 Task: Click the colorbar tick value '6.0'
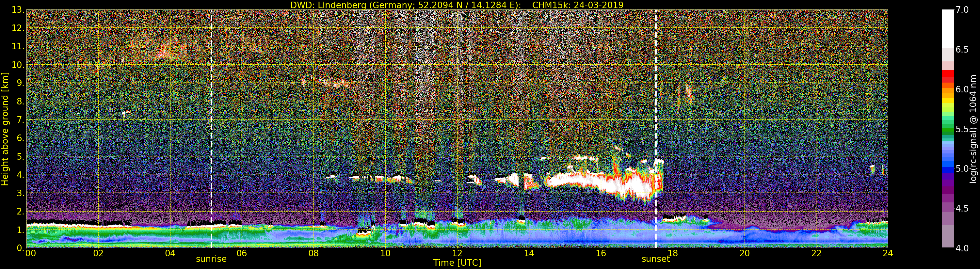(962, 89)
